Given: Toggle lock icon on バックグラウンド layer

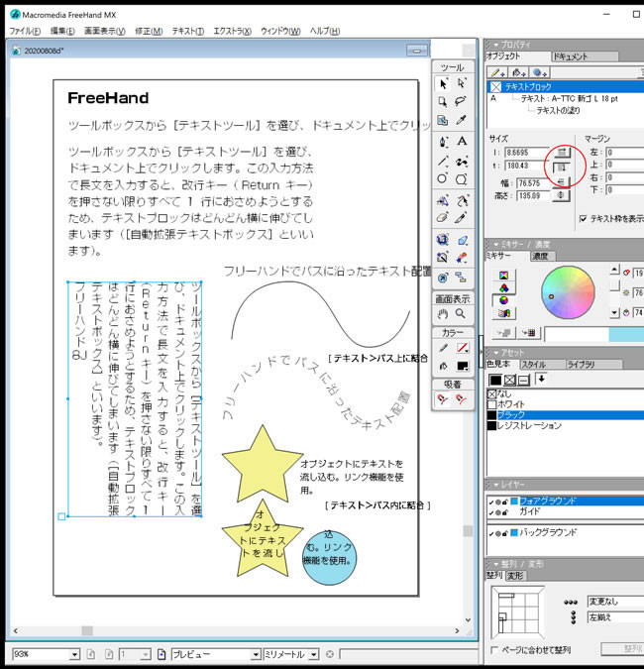Looking at the screenshot, I should [505, 533].
